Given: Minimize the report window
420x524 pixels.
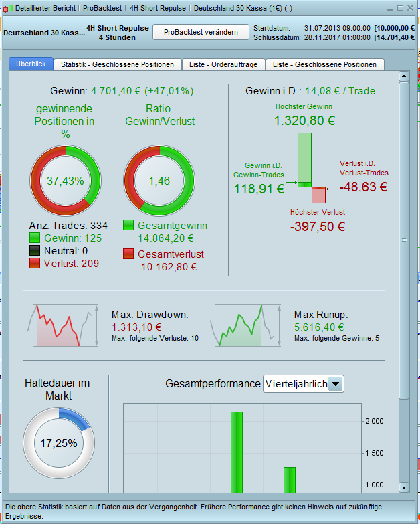Looking at the screenshot, I should tap(390, 8).
